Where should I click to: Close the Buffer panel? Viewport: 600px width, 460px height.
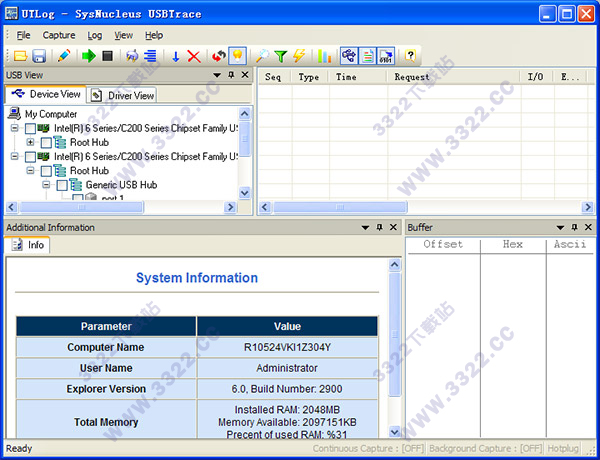(x=588, y=227)
